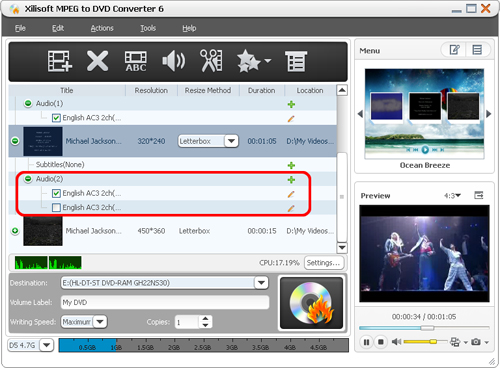Add audio track to Audio(1)

pos(291,104)
